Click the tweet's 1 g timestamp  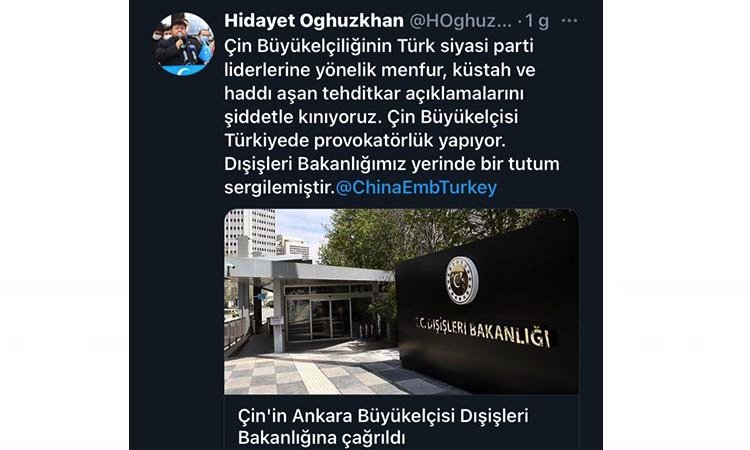click(x=537, y=21)
